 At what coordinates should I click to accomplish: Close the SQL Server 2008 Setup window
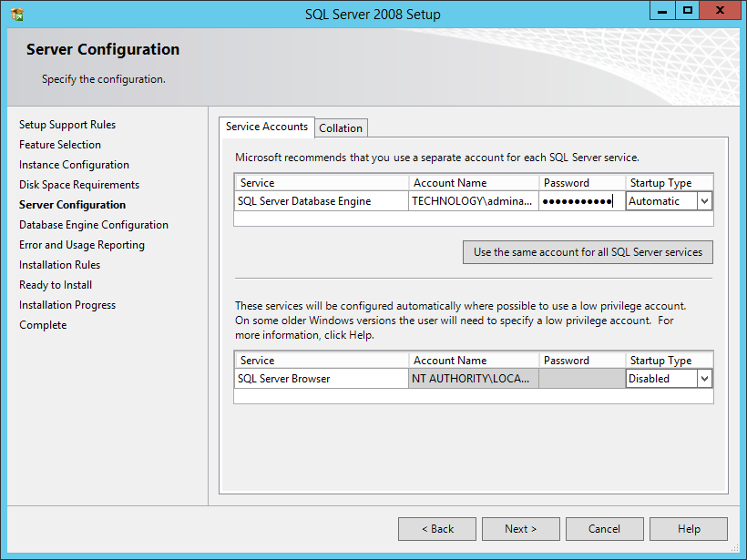click(x=721, y=11)
